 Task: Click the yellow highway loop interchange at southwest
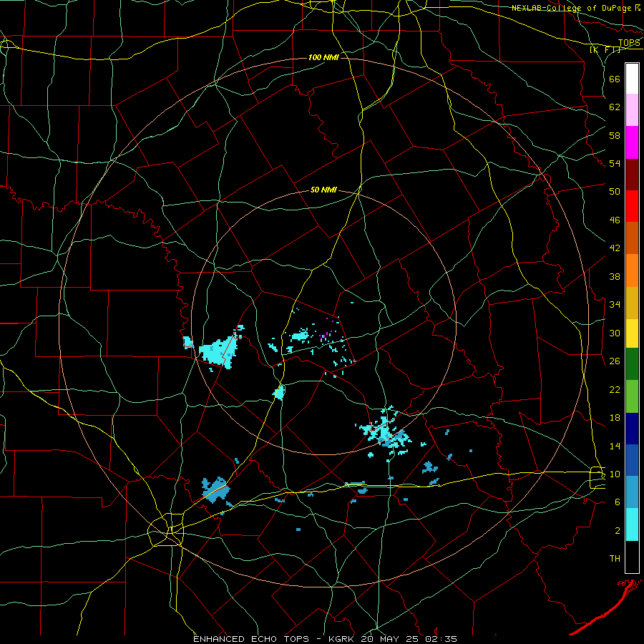(x=166, y=530)
